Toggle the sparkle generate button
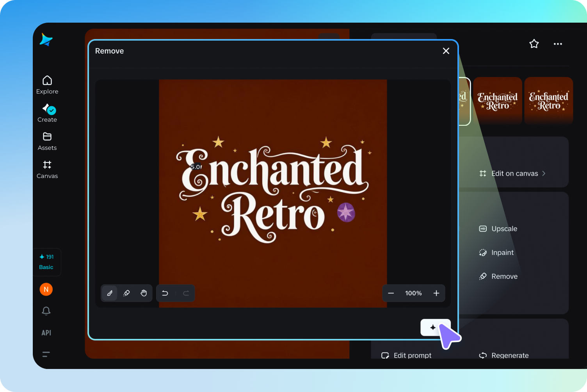587x392 pixels. (435, 327)
